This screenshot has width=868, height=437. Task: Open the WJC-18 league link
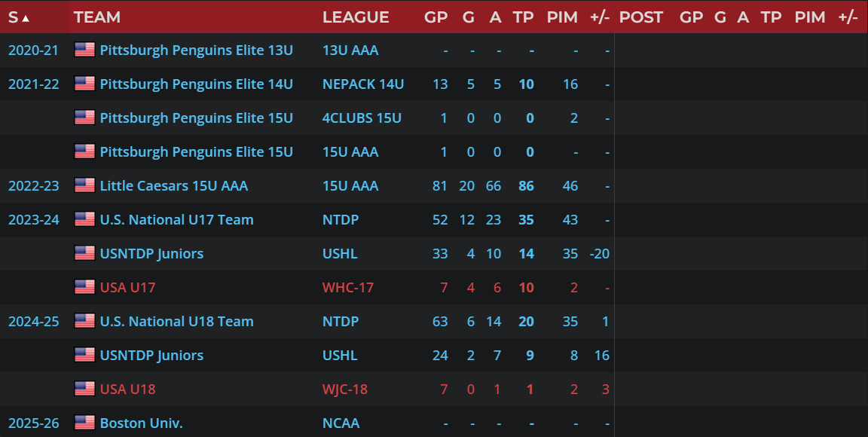pyautogui.click(x=345, y=389)
